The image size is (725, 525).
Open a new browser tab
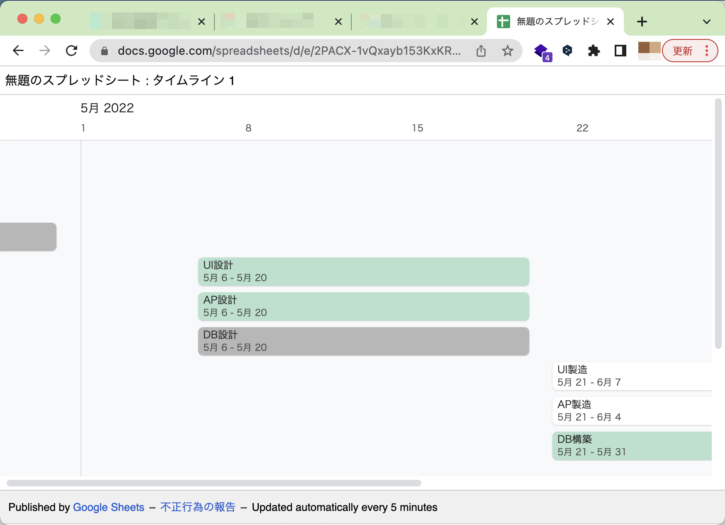coord(642,21)
